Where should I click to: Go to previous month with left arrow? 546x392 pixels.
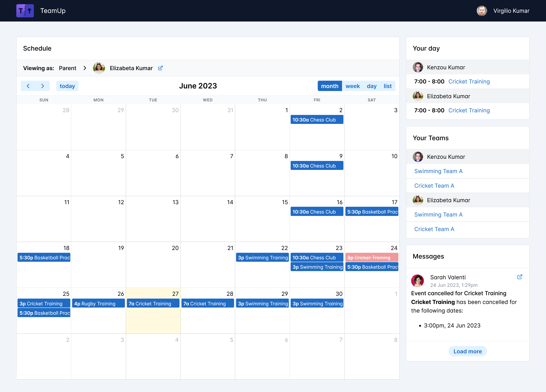28,86
